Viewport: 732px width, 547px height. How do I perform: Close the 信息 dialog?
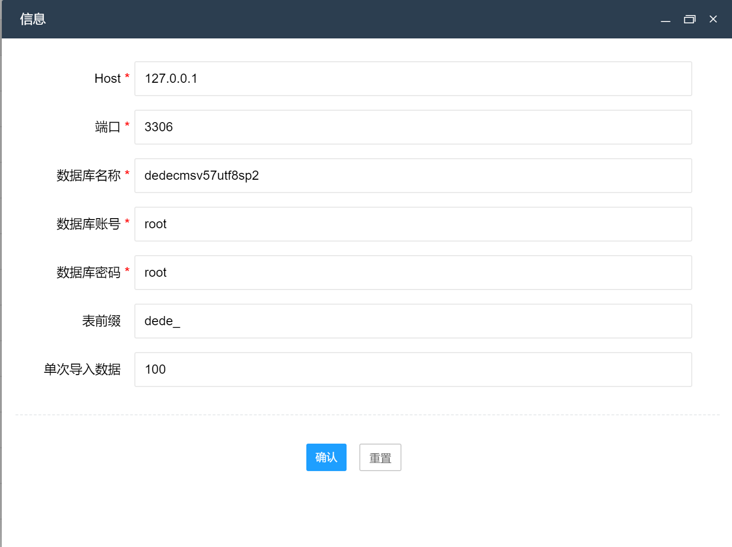coord(713,19)
